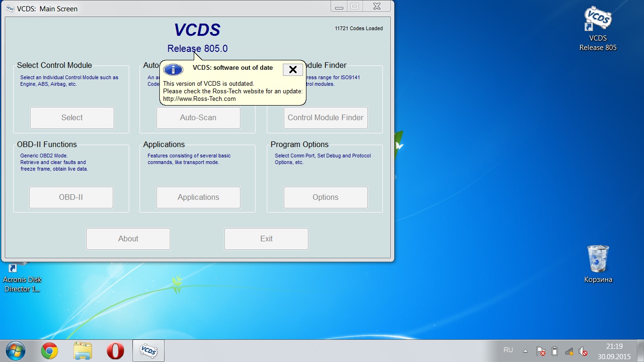Click the OBD-II Functions heading
Image resolution: width=644 pixels, height=362 pixels.
pos(47,145)
